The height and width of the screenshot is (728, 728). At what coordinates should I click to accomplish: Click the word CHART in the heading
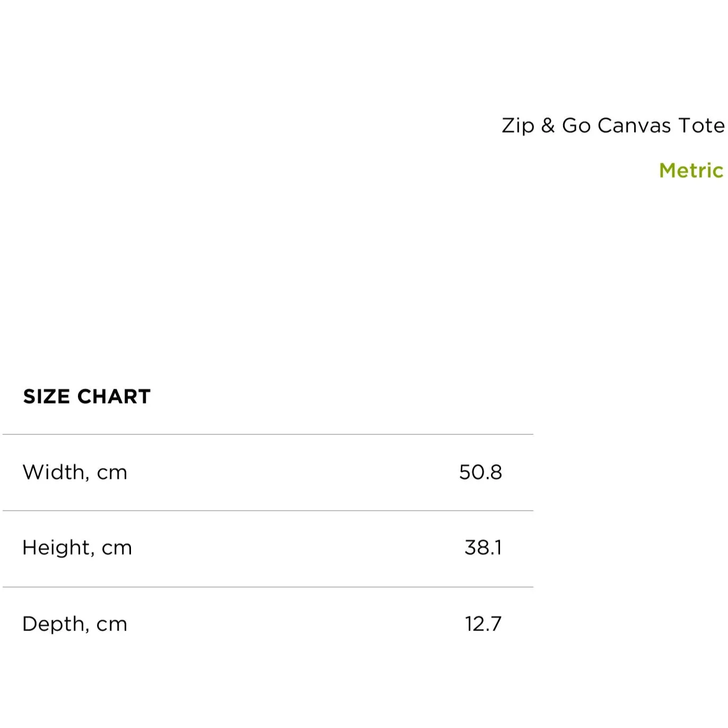click(114, 397)
